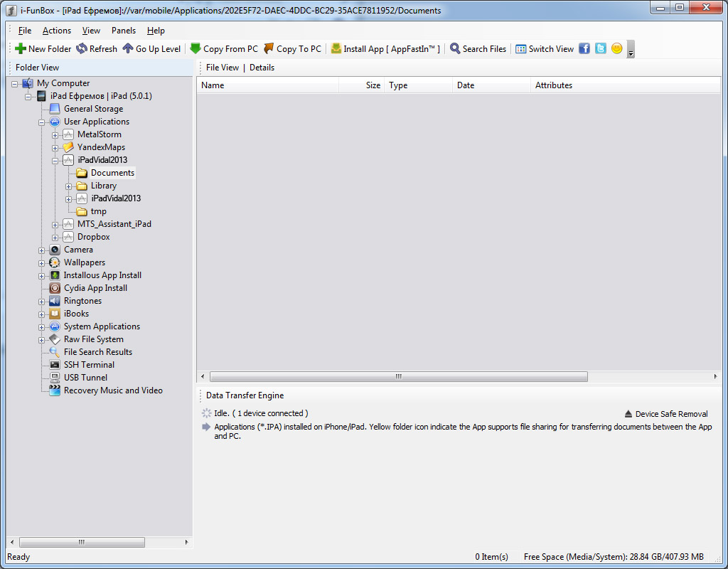Click folder tree horizontal scrollbar thumb

82,542
